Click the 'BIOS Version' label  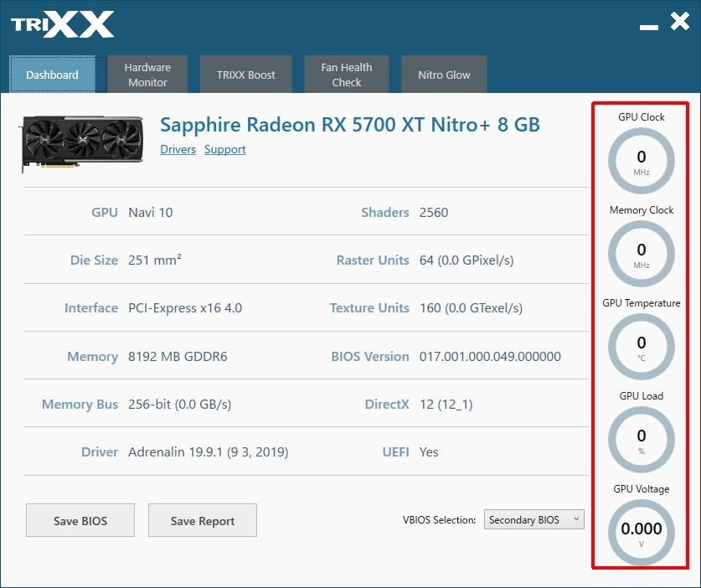click(370, 356)
